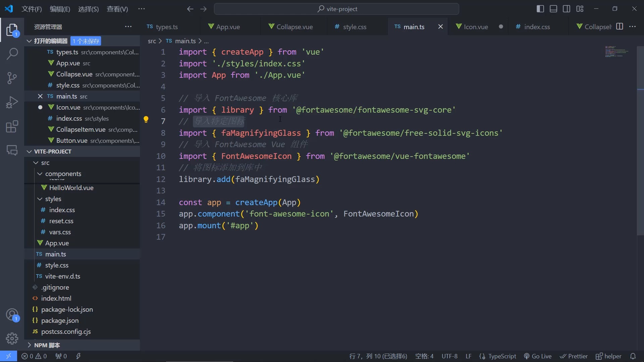Click the remote window indicator in status bar
Viewport: 644px width, 362px height.
click(x=8, y=356)
